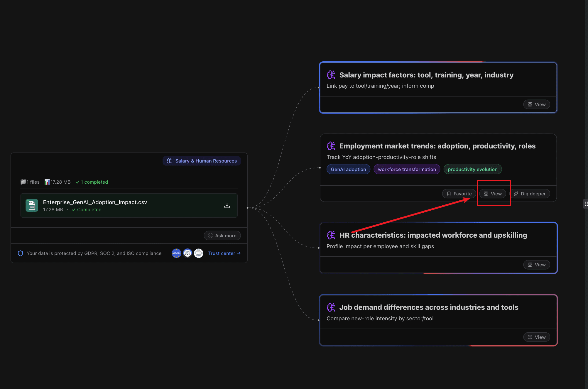588x389 pixels.
Task: Open the Salary impact factors title
Action: [x=426, y=75]
